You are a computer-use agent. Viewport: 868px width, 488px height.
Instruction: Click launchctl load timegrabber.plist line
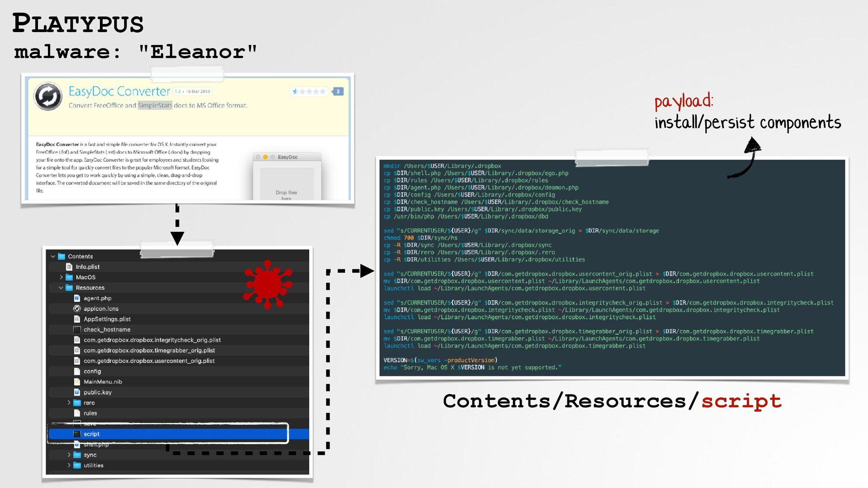point(514,346)
